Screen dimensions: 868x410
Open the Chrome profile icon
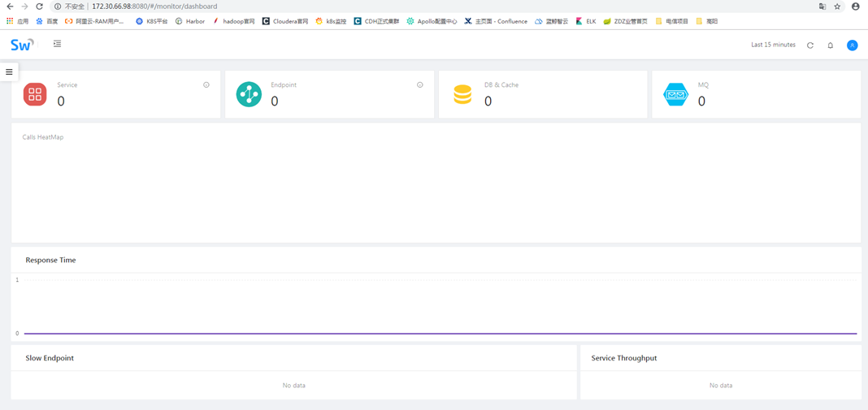tap(855, 6)
